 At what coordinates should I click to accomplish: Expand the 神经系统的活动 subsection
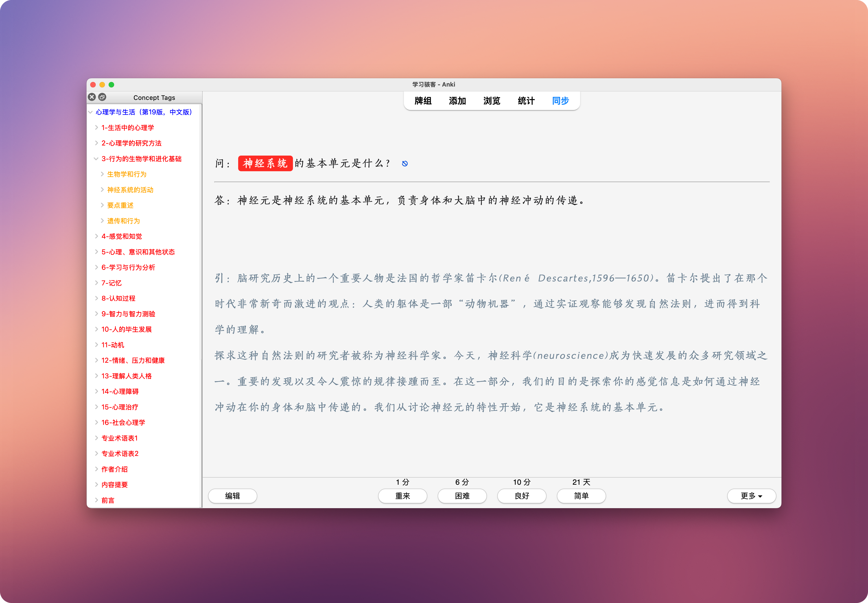tap(102, 190)
